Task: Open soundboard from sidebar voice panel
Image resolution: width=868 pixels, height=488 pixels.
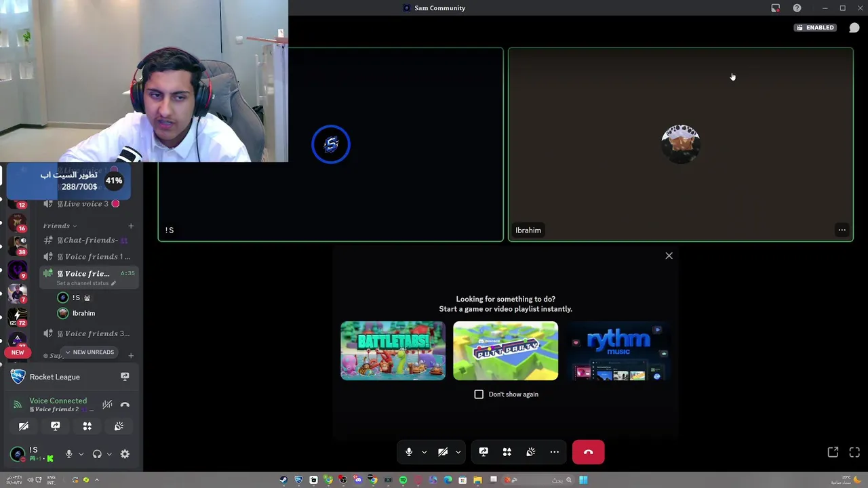Action: pyautogui.click(x=119, y=426)
